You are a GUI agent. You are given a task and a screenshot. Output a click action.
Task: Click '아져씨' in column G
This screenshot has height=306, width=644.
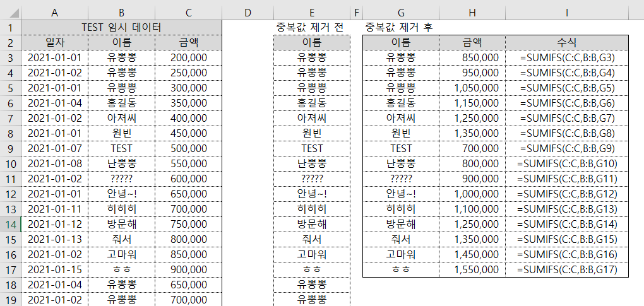[401, 118]
